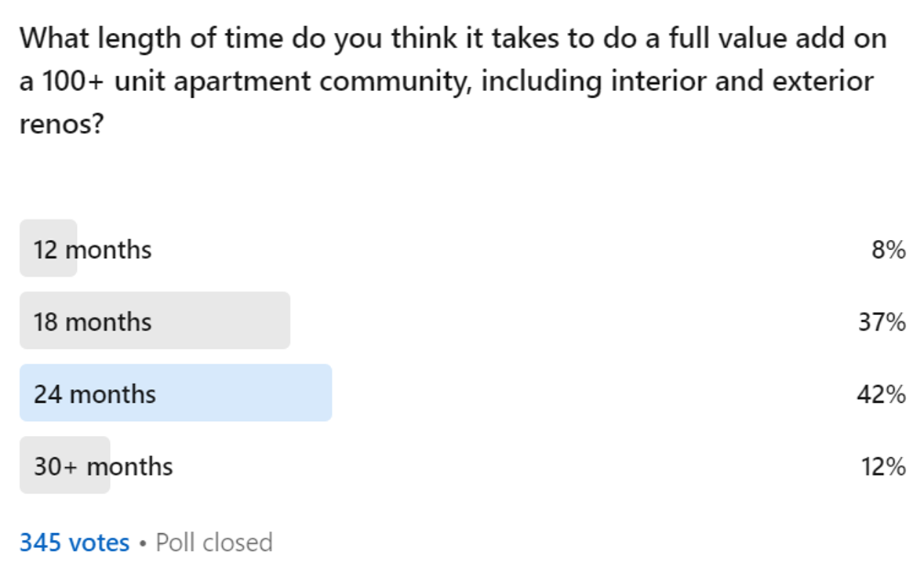Pick the "24 months" poll option label
Viewport: 924px width, 566px height.
[95, 394]
